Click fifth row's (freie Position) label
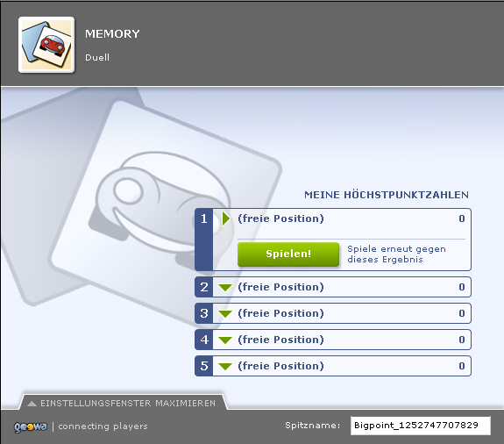 (x=280, y=366)
